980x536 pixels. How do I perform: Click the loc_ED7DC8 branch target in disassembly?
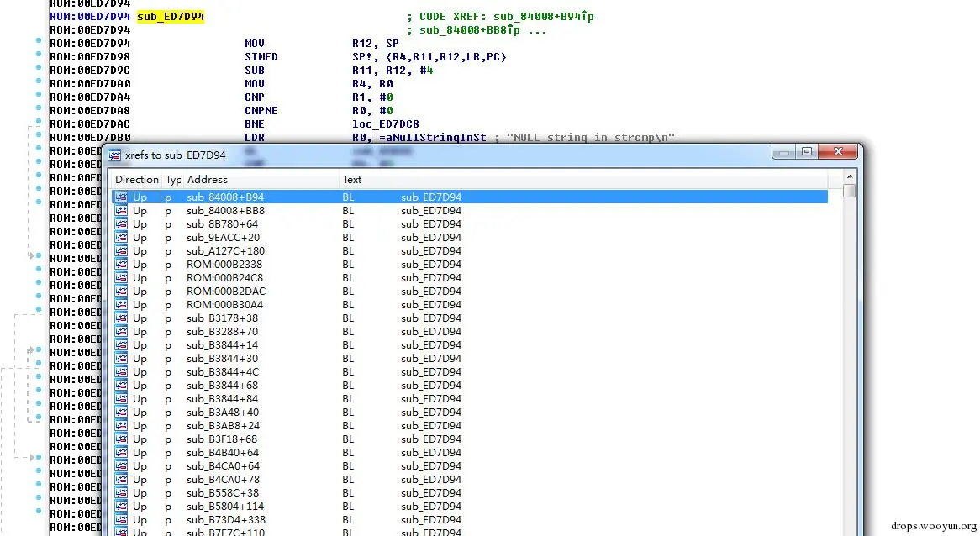click(386, 123)
